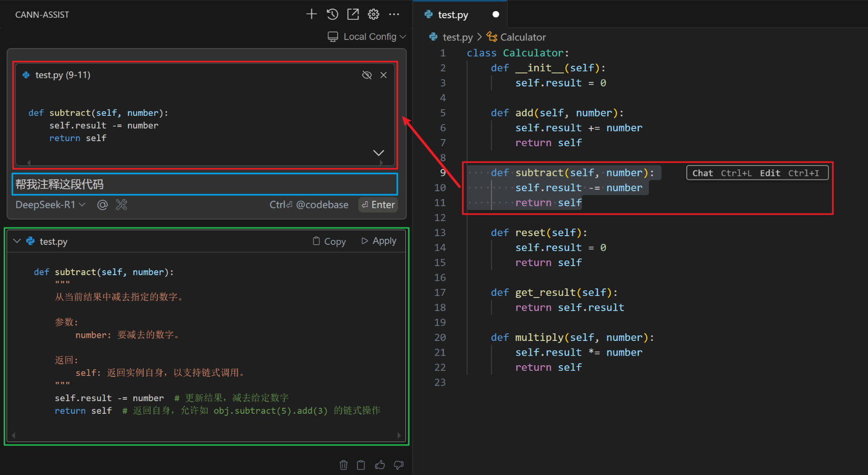868x475 pixels.
Task: Remove the test.py (9-11) context item
Action: (384, 75)
